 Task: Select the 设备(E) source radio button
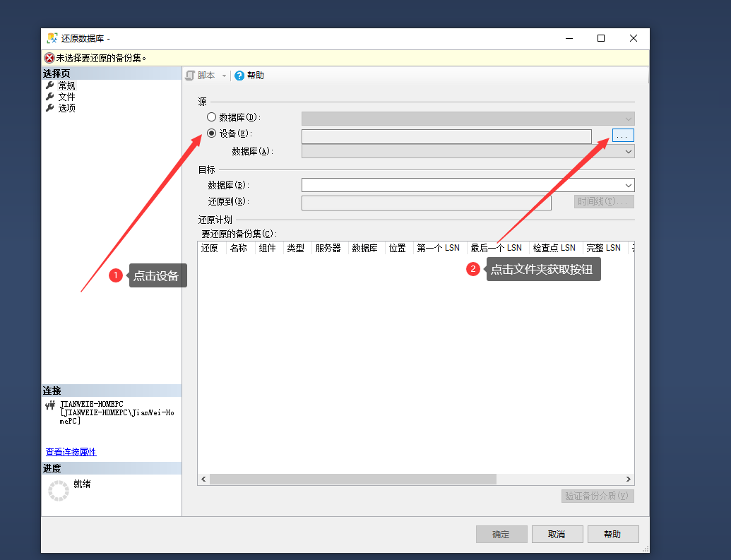coord(211,133)
